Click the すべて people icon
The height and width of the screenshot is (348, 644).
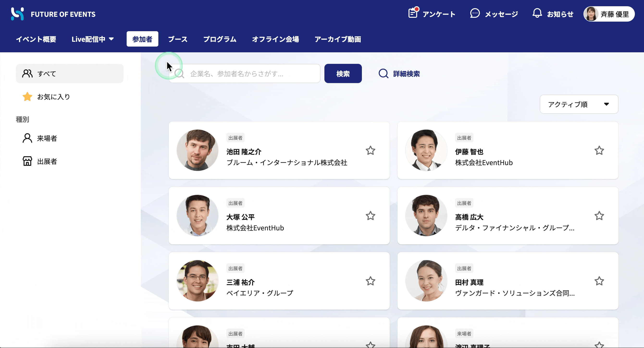pos(27,74)
